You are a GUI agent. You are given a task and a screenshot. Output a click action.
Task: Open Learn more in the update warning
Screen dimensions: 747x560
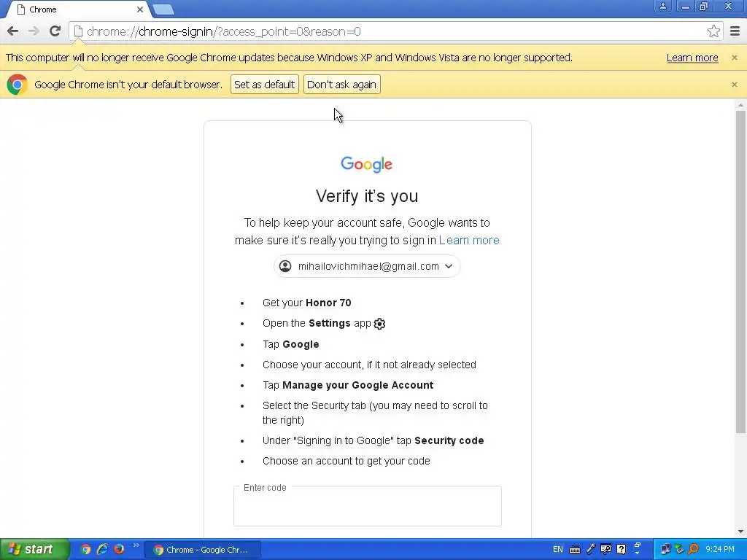point(692,58)
